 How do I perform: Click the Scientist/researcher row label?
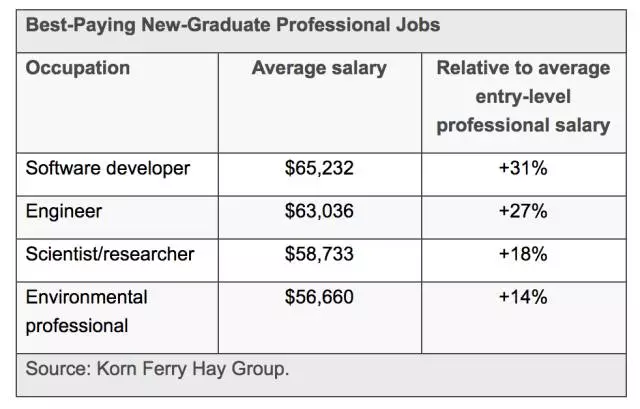110,254
